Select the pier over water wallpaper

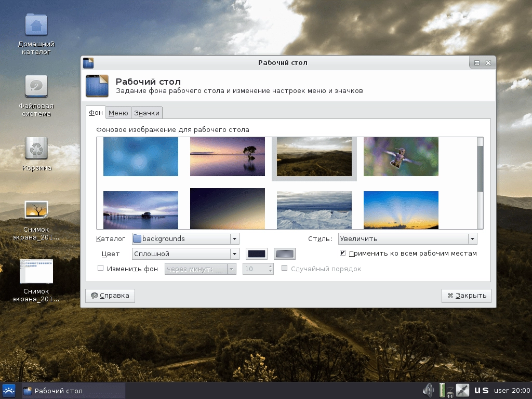coord(140,210)
